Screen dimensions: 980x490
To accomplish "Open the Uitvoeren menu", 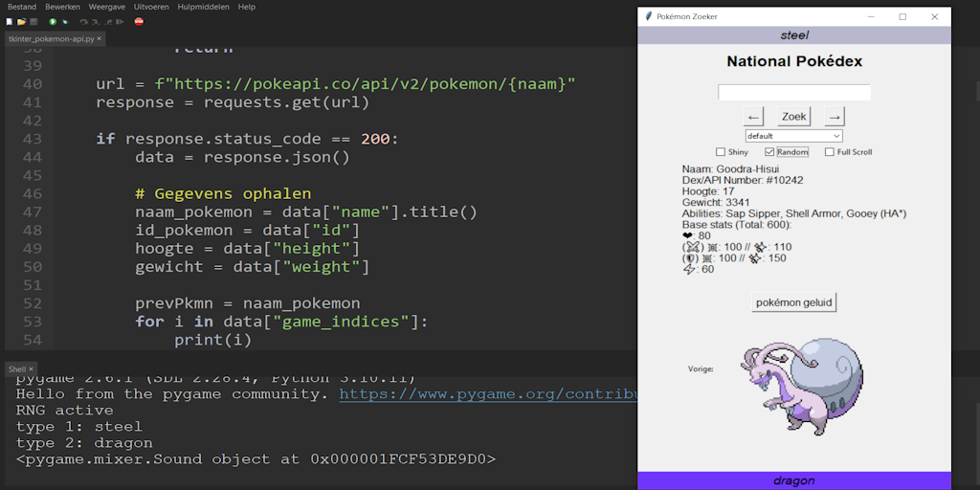I will click(152, 7).
